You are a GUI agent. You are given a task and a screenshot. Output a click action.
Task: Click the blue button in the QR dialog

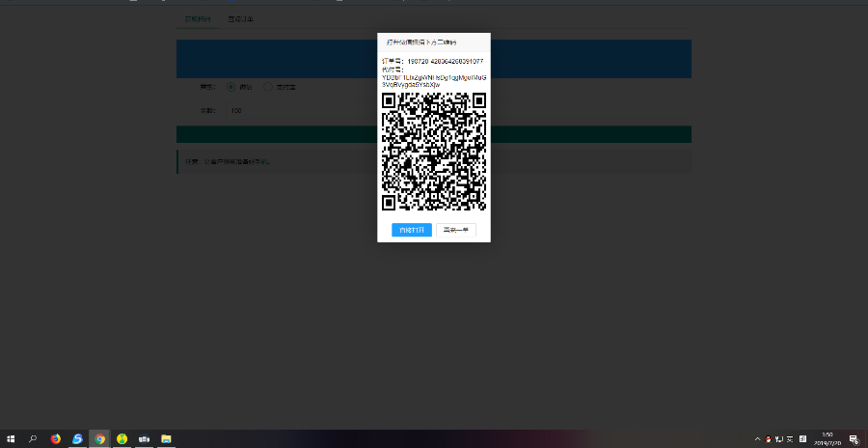click(411, 230)
